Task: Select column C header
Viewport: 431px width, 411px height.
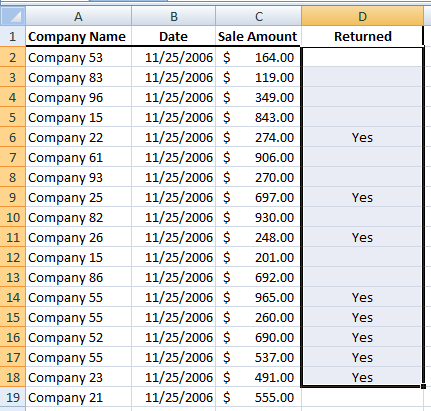Action: (x=259, y=16)
